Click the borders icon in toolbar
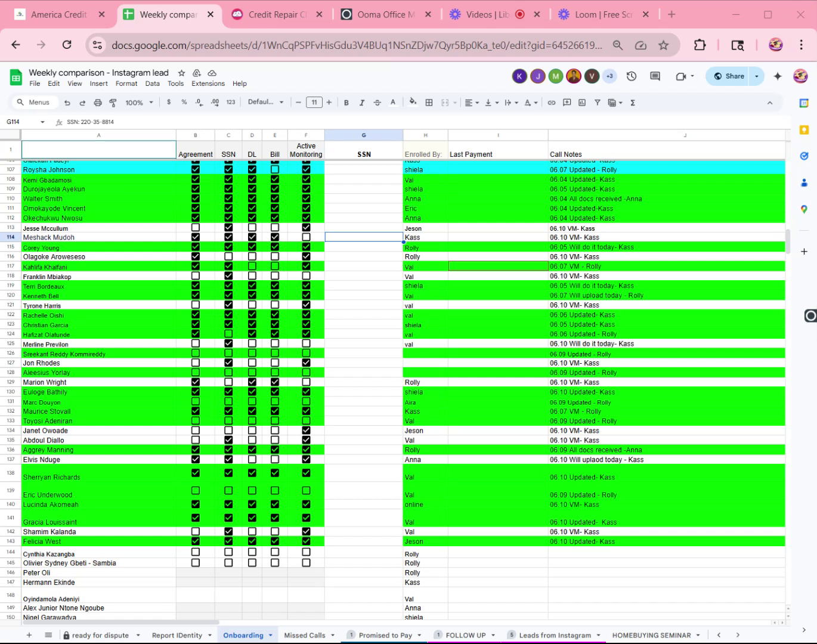Screen dimensions: 817x644 pyautogui.click(x=429, y=103)
